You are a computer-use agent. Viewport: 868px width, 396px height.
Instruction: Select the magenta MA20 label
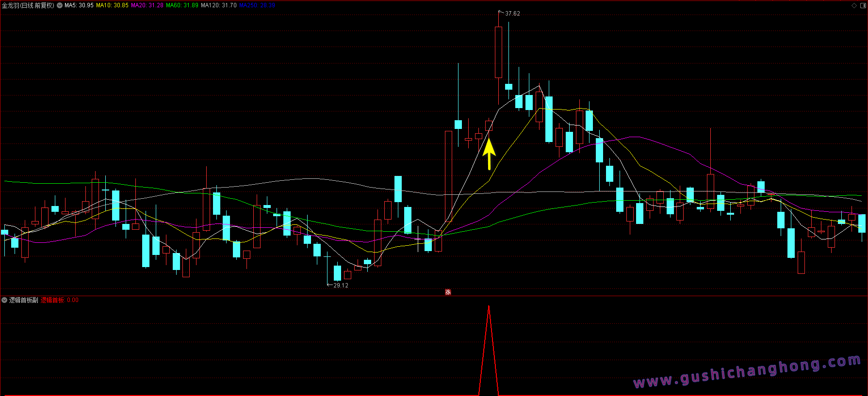click(x=147, y=5)
